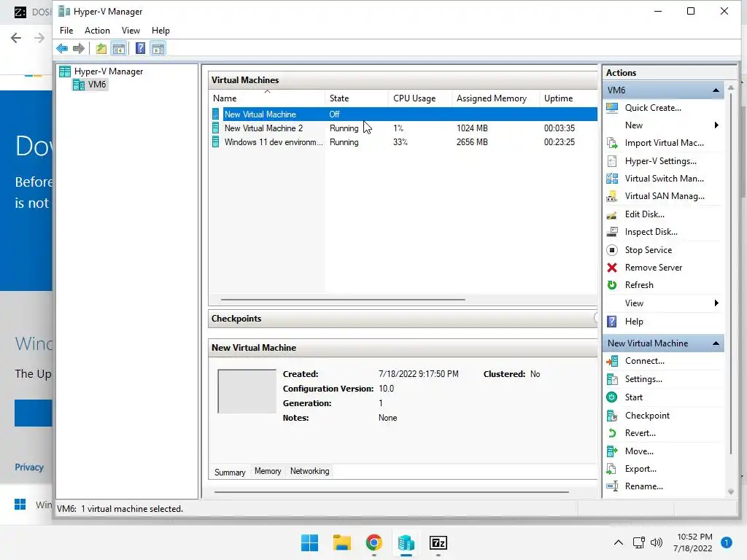747x560 pixels.
Task: Click the Connect icon
Action: (x=612, y=361)
